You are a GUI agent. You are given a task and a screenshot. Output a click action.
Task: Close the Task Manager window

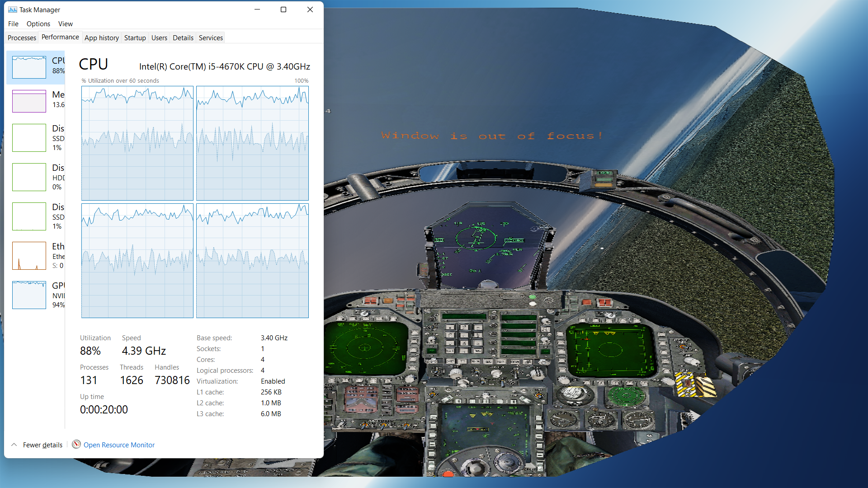pos(310,9)
